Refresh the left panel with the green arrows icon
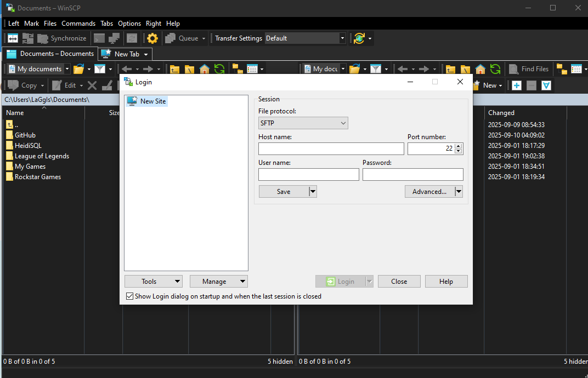The width and height of the screenshot is (588, 378). pos(219,69)
